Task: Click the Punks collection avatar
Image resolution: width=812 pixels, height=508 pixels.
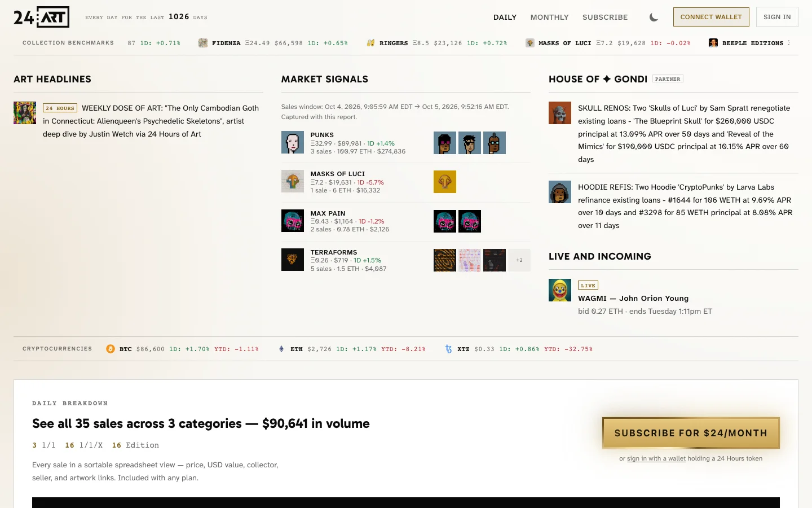Action: pos(293,143)
